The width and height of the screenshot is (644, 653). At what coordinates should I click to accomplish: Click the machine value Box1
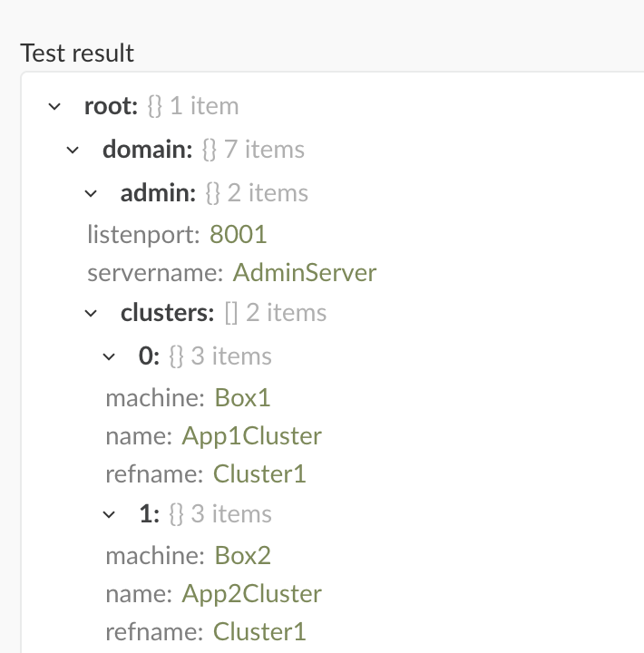[242, 397]
